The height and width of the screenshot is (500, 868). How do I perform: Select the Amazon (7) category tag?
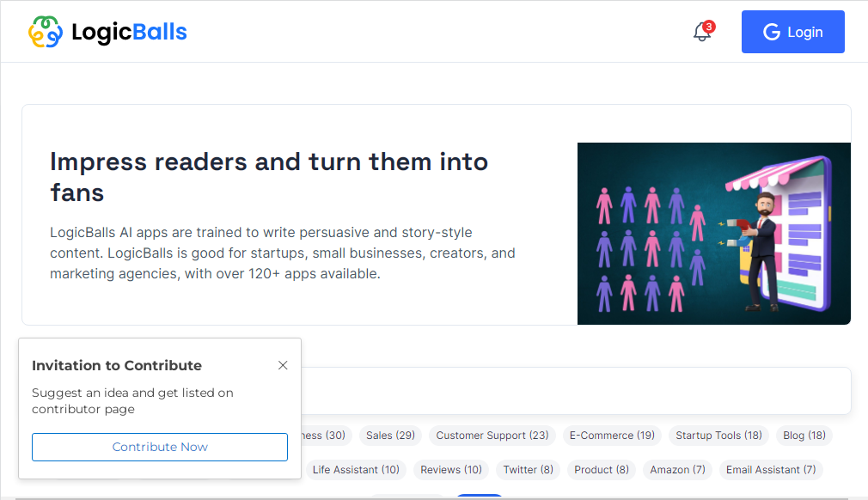pos(677,470)
